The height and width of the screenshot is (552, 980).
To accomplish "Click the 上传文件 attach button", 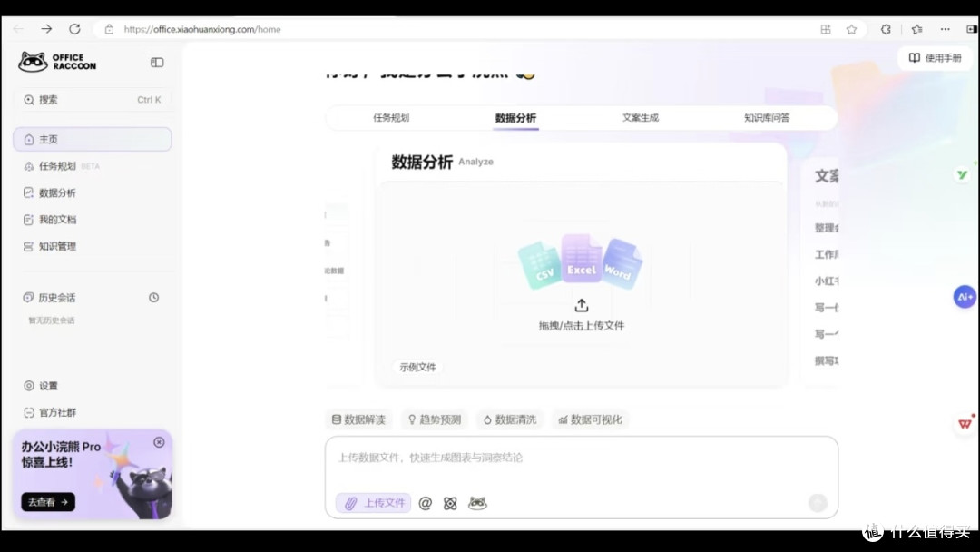I will click(374, 503).
